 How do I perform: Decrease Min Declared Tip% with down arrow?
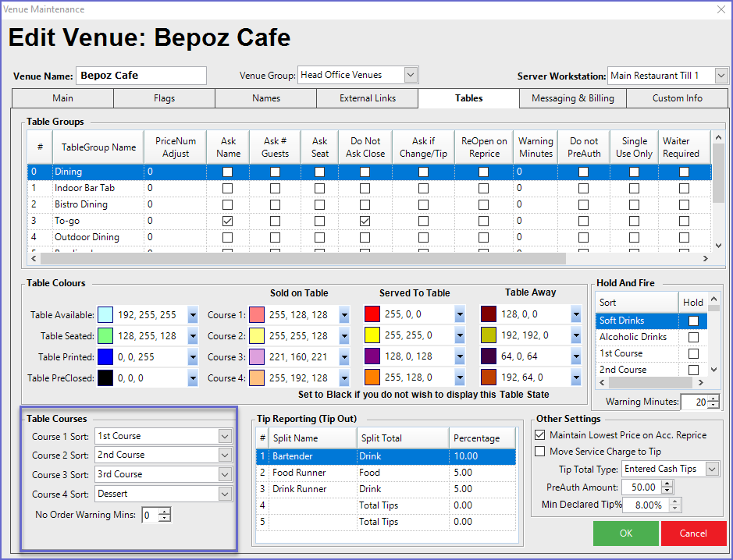674,509
